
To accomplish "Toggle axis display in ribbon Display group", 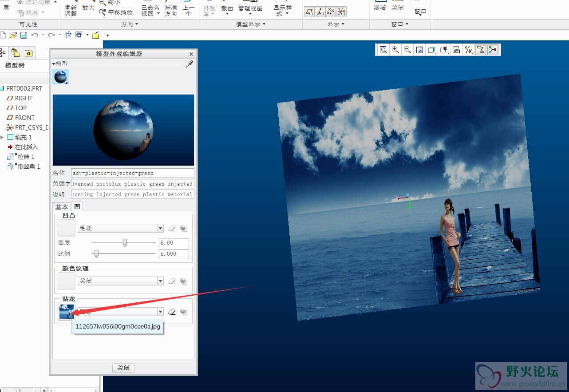I will (320, 12).
